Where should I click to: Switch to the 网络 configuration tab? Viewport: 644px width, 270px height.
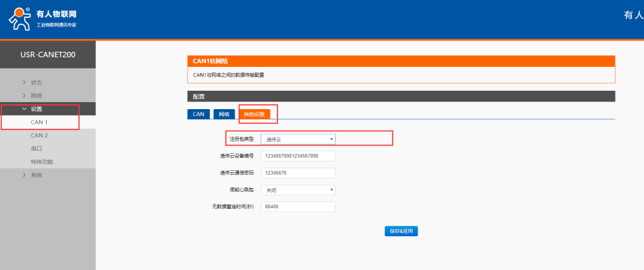tap(224, 114)
